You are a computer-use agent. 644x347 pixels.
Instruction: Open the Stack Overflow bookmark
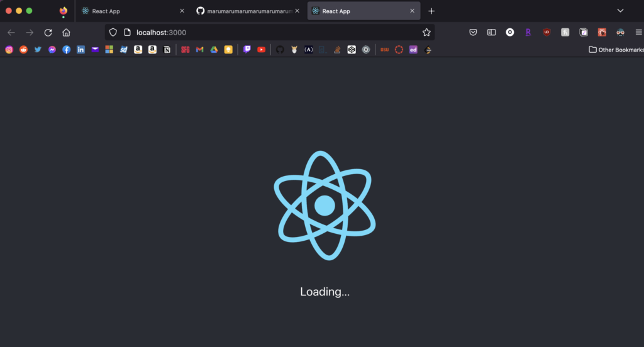click(337, 50)
